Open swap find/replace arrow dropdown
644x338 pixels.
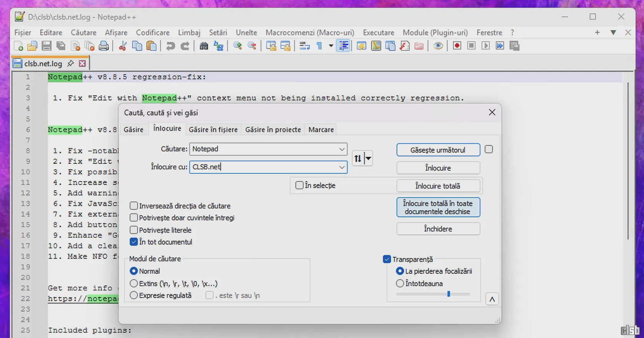pos(368,158)
